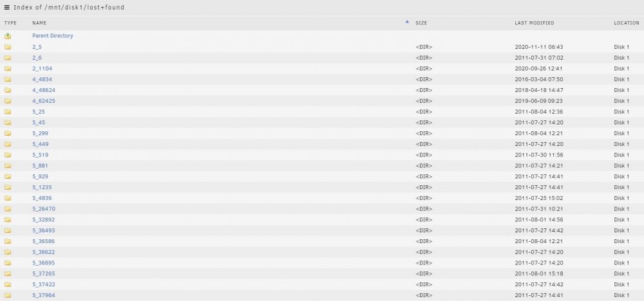Viewport: 644px width, 301px height.
Task: Sort listing by Type column header
Action: [10, 23]
